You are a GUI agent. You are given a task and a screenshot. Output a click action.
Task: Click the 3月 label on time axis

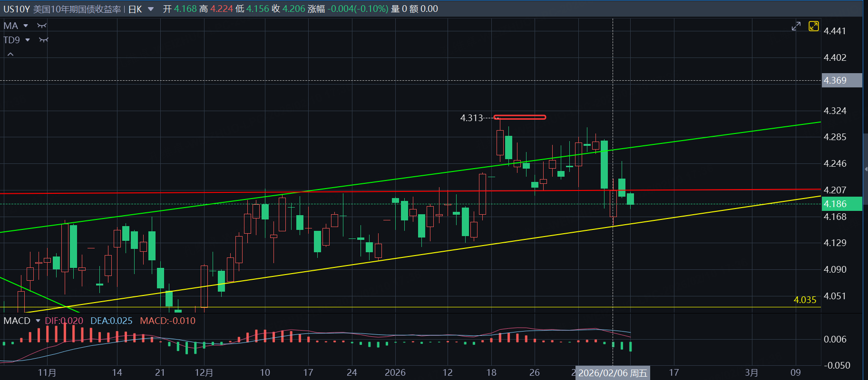[751, 372]
